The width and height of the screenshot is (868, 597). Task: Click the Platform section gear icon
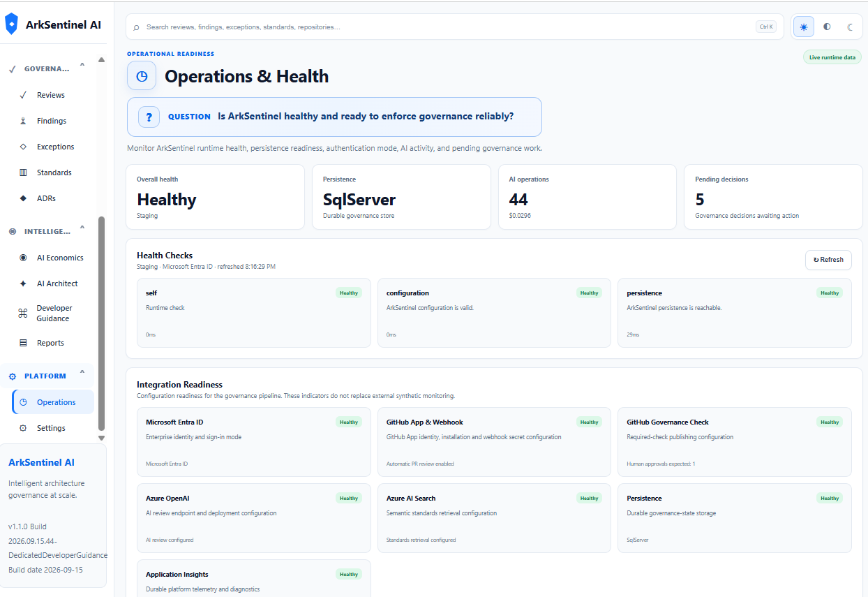pyautogui.click(x=12, y=376)
